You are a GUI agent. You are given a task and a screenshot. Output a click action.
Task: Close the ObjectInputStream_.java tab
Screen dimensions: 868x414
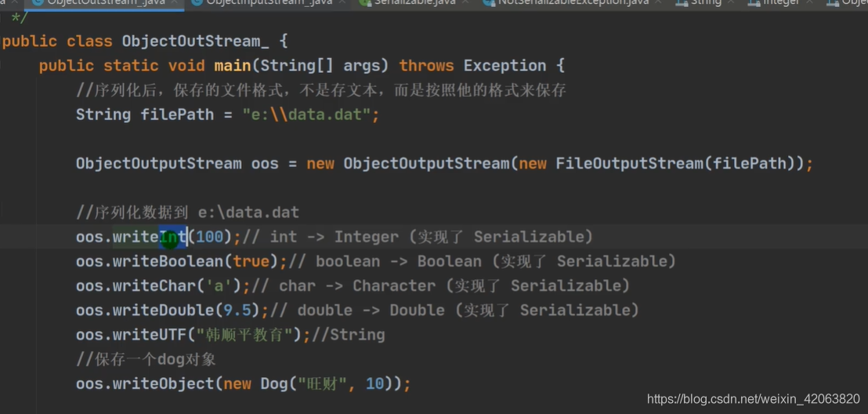coord(342,2)
